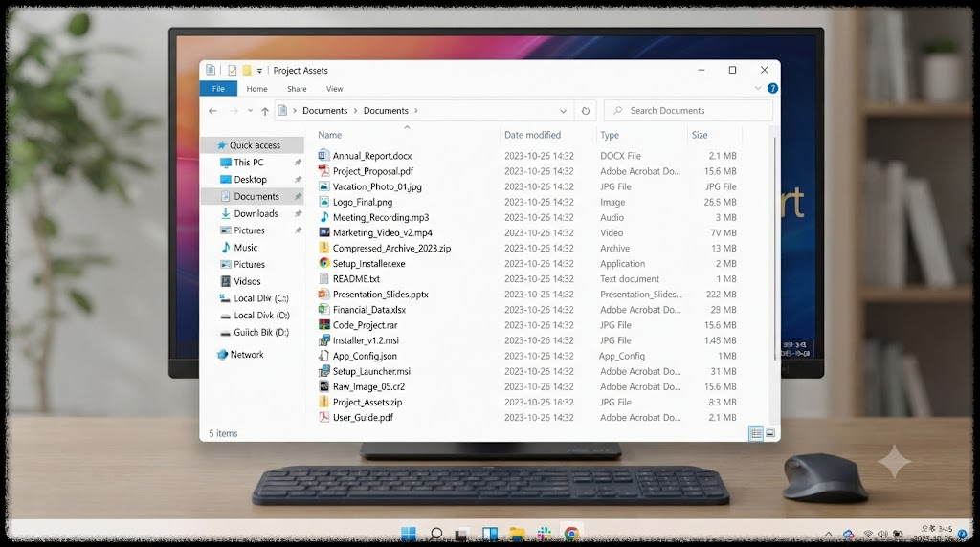The height and width of the screenshot is (547, 980).
Task: Select Quick access in the navigation pane
Action: point(253,144)
